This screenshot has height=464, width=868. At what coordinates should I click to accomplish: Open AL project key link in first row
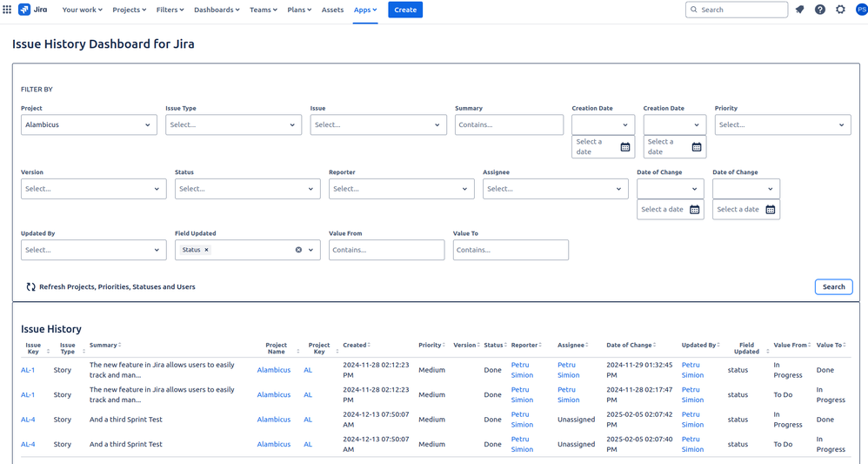(308, 370)
